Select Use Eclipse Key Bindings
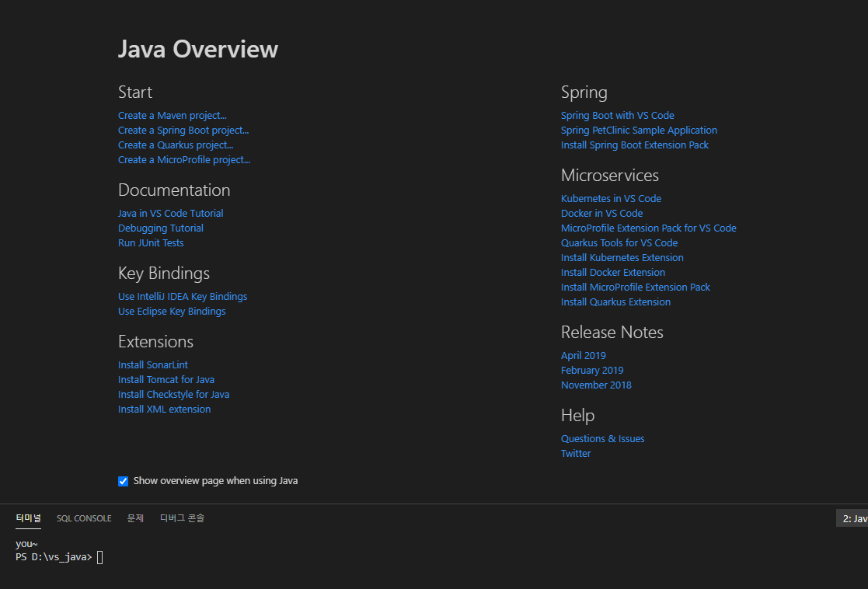The width and height of the screenshot is (868, 589). [x=172, y=312]
